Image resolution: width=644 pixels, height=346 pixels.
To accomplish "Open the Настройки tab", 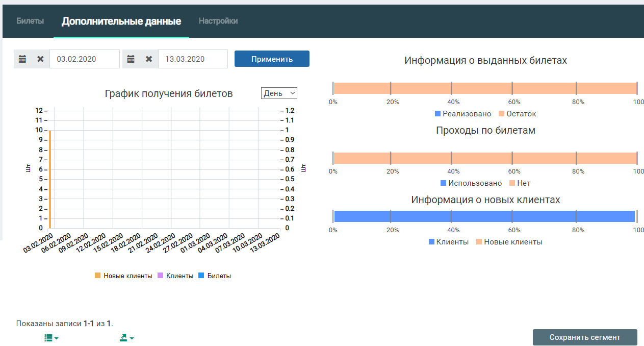I will 218,21.
